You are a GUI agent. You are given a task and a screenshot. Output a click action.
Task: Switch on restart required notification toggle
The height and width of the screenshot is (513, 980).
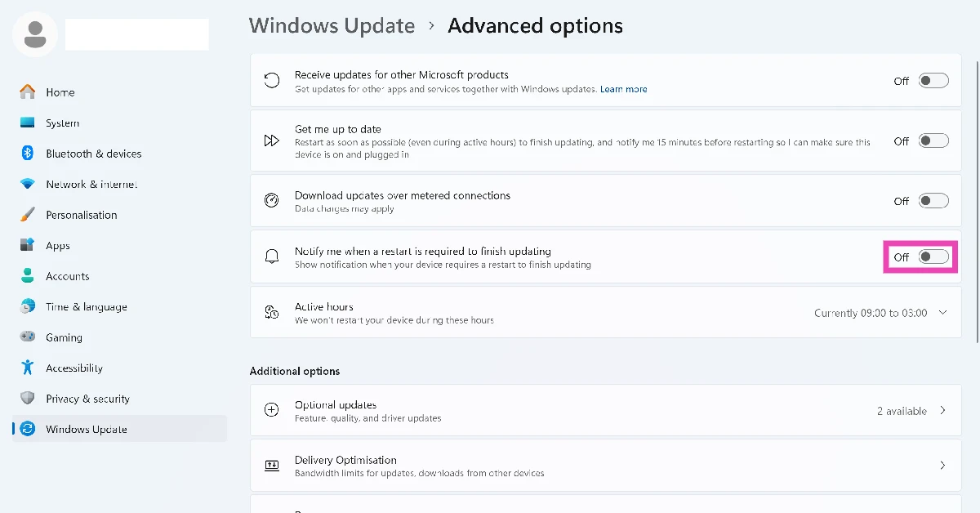[933, 256]
